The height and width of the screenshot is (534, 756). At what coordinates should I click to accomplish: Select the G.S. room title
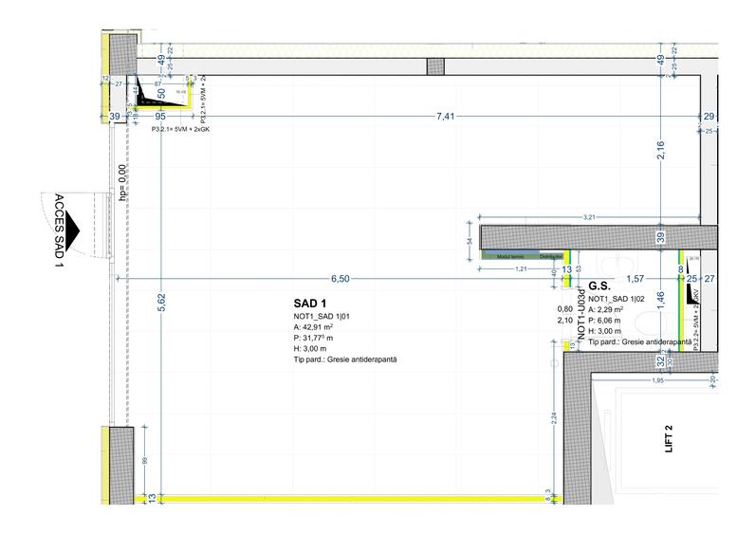click(599, 285)
